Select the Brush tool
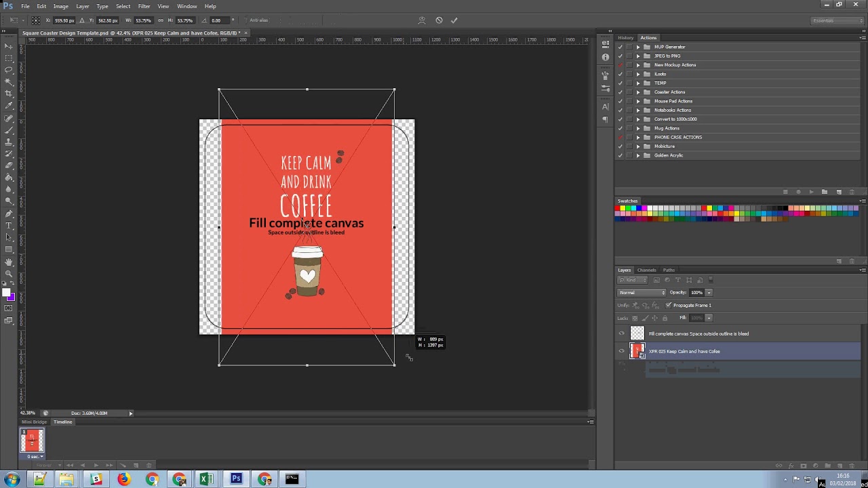Viewport: 868px width, 488px height. click(9, 130)
